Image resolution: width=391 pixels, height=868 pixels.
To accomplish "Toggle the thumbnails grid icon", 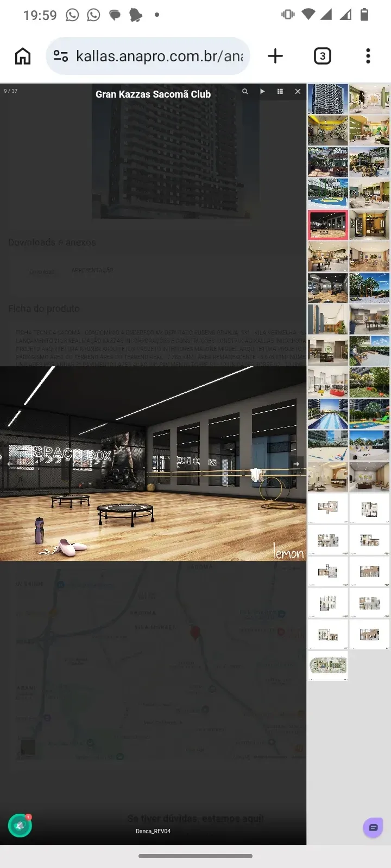I will 280,92.
